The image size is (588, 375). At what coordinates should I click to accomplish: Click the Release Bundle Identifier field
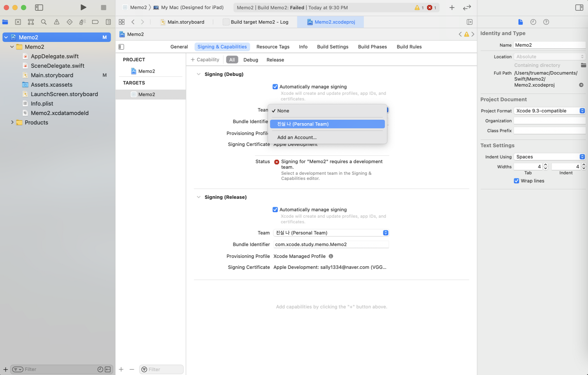[331, 244]
